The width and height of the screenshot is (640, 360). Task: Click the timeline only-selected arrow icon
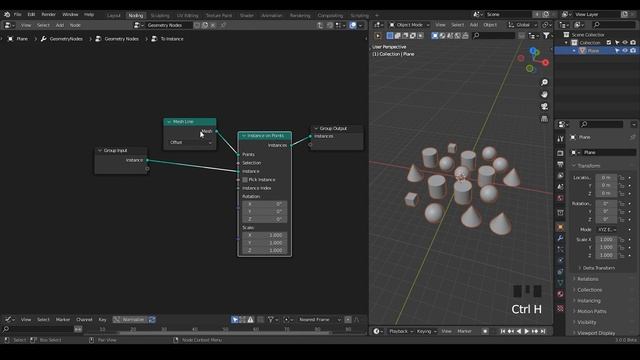[x=235, y=320]
